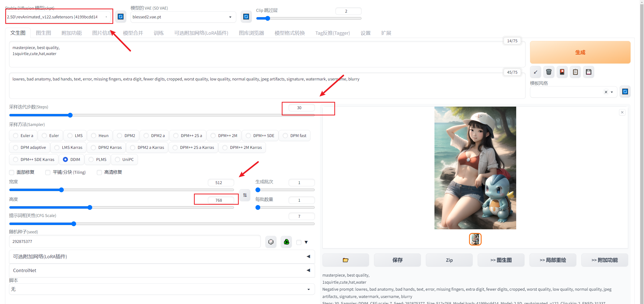This screenshot has width=644, height=304.
Task: Adjust the 每批数量 batch size slider
Action: pos(285,207)
